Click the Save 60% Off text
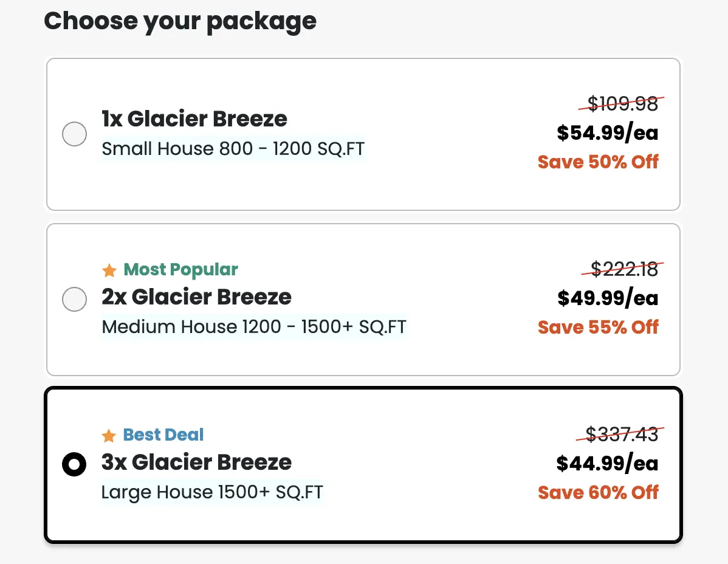This screenshot has height=564, width=728. [598, 492]
